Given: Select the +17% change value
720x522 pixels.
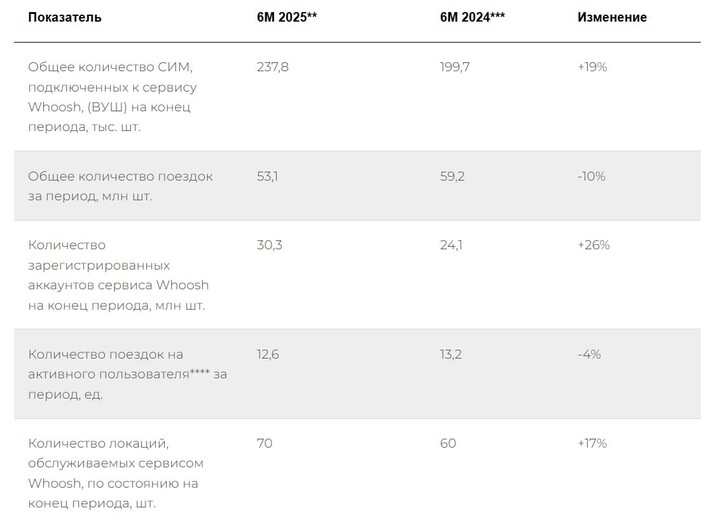Looking at the screenshot, I should click(x=592, y=443).
